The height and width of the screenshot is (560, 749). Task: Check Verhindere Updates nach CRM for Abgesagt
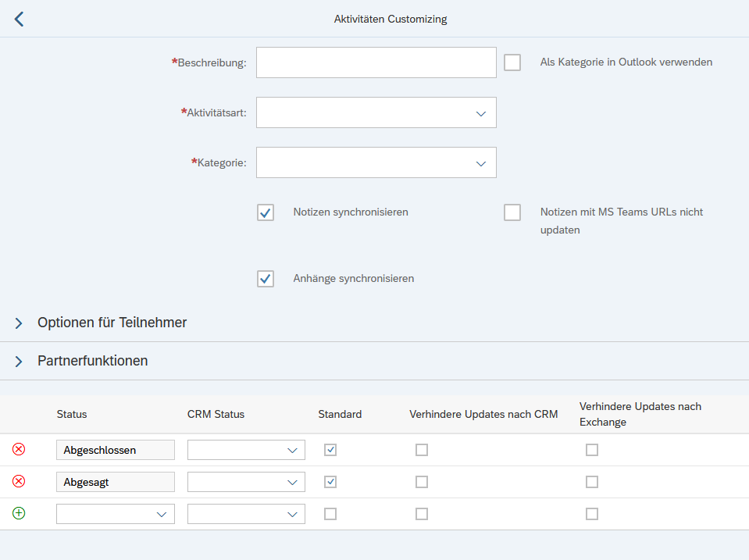[x=422, y=482]
